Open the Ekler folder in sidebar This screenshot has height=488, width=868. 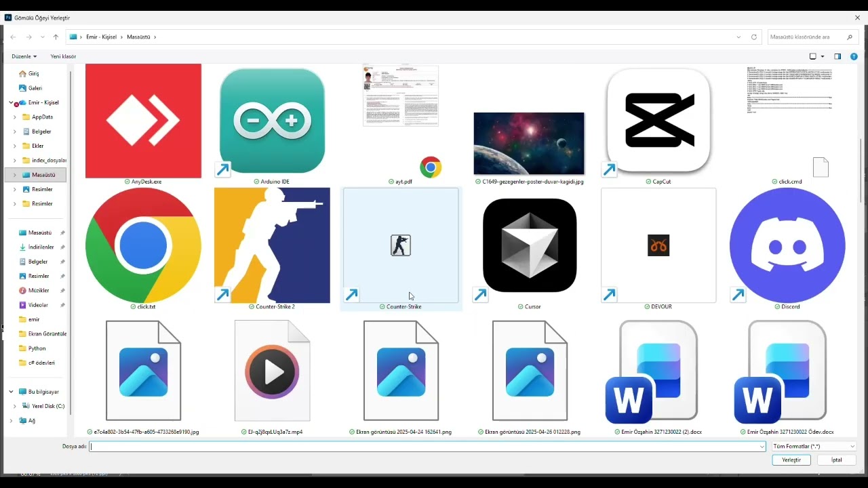(37, 146)
